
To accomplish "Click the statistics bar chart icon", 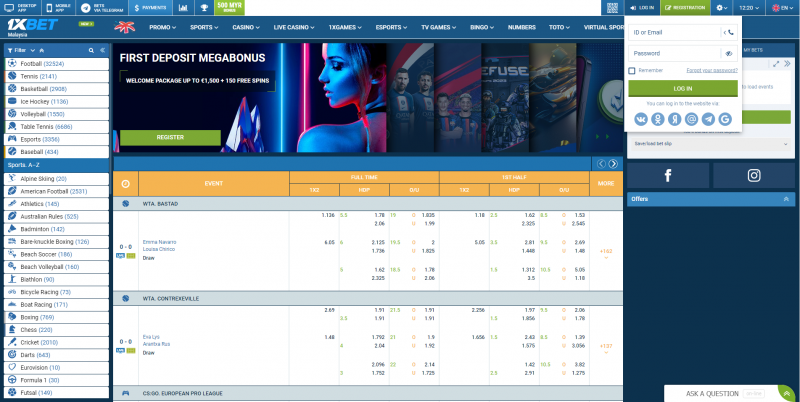I will [x=183, y=8].
